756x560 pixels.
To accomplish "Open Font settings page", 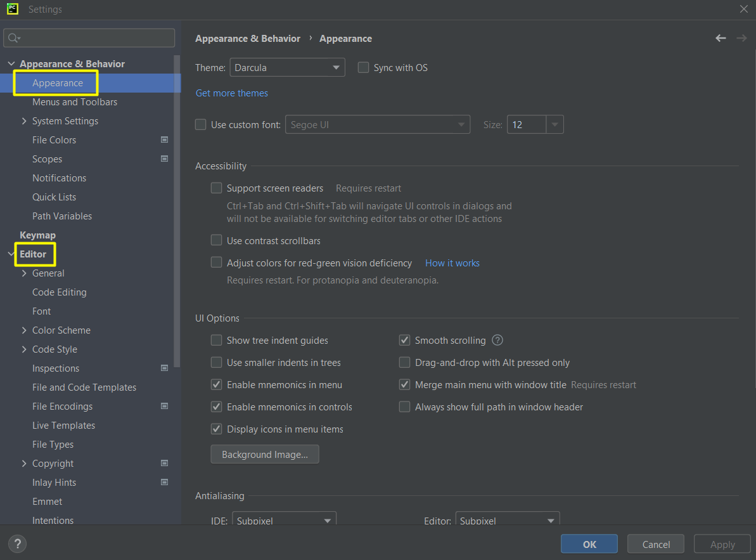I will pos(41,311).
